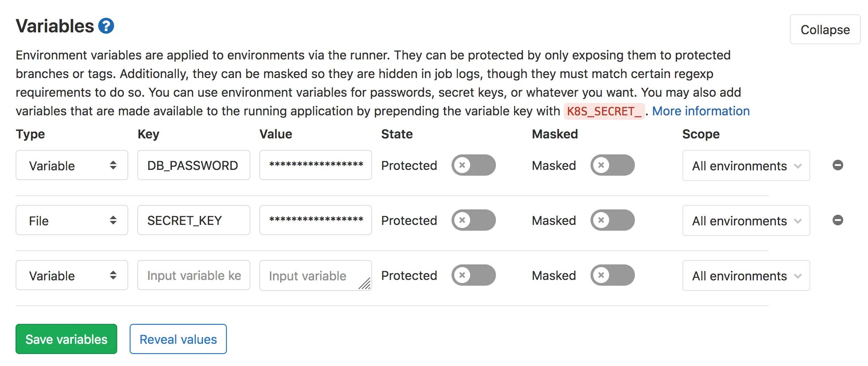Expand All environments scope for DB_PASSWORD
The height and width of the screenshot is (366, 868).
coord(746,165)
